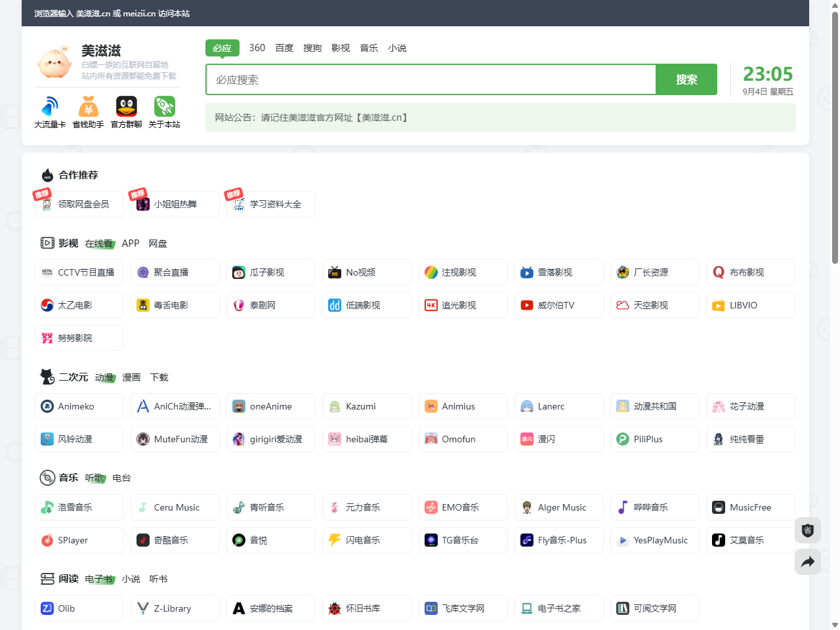Viewport: 840px width, 630px height.
Task: Open Animeko anime site card
Action: tap(79, 406)
